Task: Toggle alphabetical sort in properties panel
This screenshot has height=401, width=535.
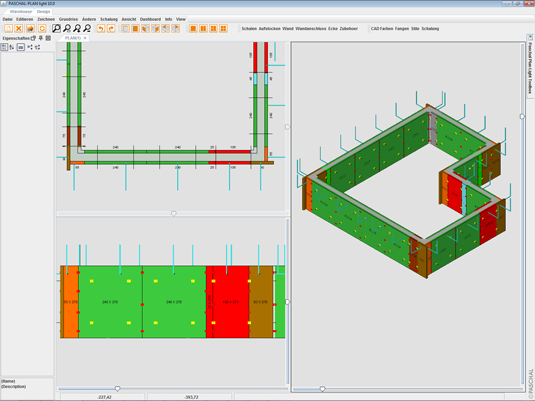Action: point(12,47)
